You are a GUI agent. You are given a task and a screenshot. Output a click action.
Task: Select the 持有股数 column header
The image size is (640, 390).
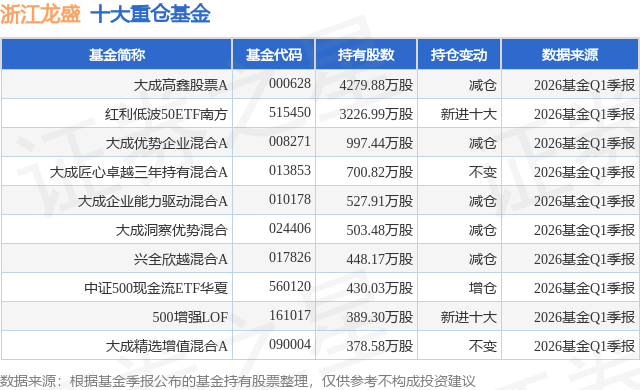[366, 55]
